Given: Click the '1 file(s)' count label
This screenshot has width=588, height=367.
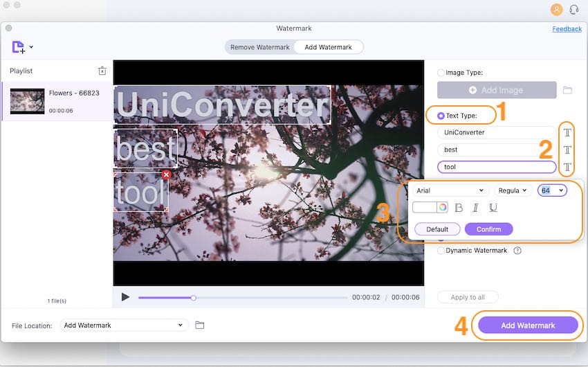Looking at the screenshot, I should tap(57, 301).
